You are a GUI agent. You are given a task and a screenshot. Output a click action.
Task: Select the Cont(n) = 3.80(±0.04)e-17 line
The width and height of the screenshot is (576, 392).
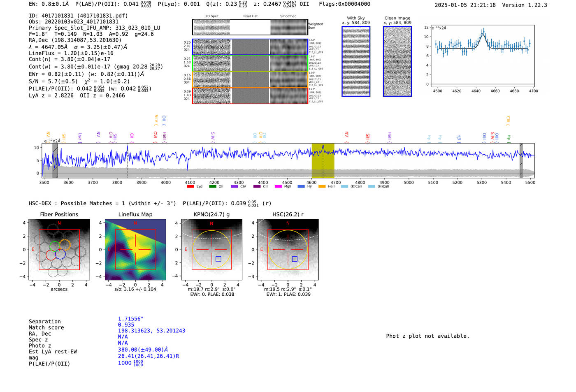point(70,59)
